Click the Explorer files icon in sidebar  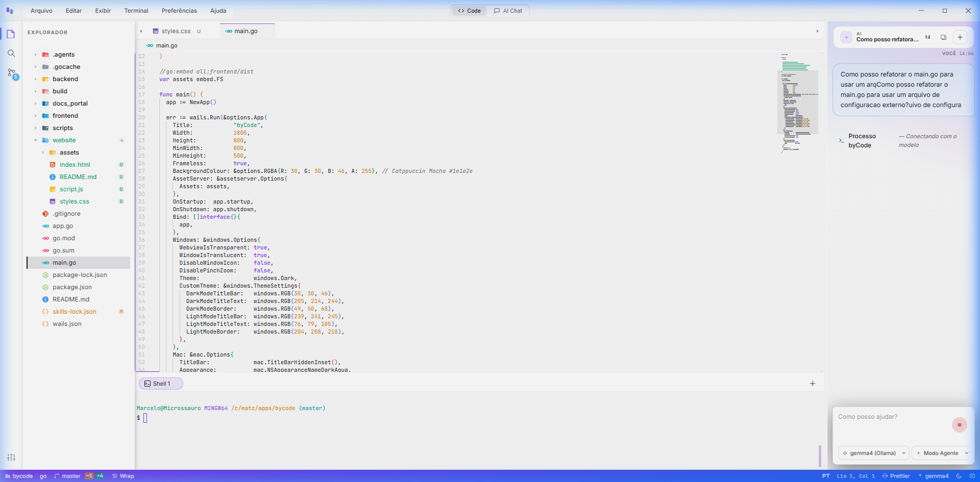(11, 34)
